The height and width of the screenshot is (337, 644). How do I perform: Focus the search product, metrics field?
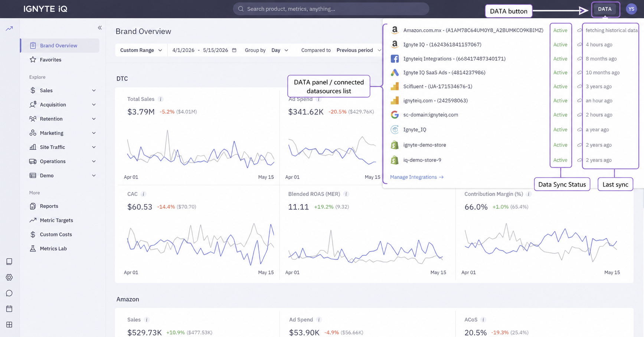coord(331,9)
